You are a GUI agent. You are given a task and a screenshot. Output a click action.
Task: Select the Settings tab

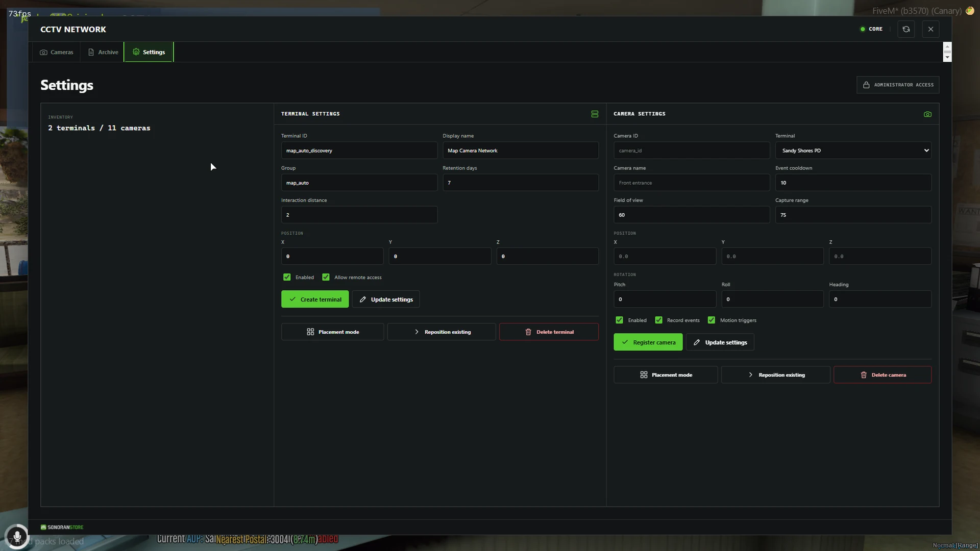(x=149, y=52)
